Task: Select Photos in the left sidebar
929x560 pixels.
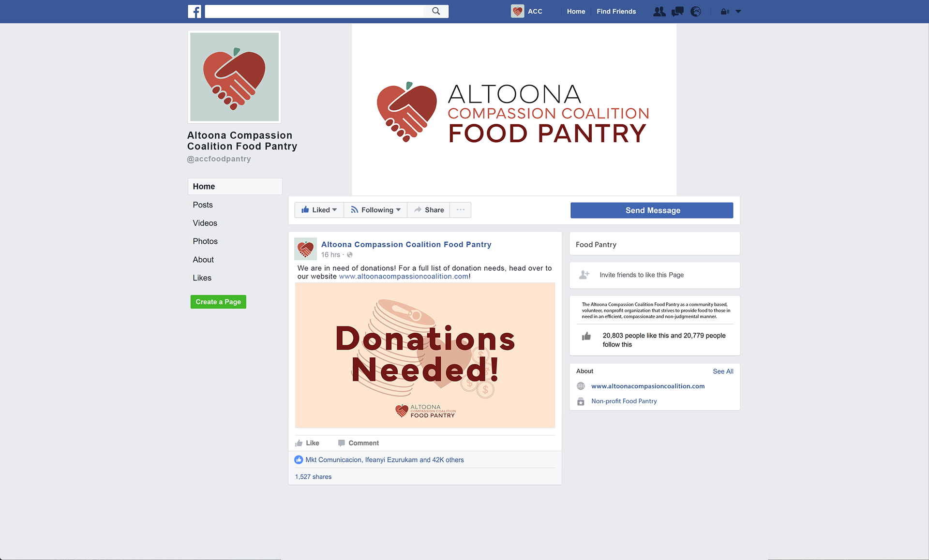Action: click(x=205, y=241)
